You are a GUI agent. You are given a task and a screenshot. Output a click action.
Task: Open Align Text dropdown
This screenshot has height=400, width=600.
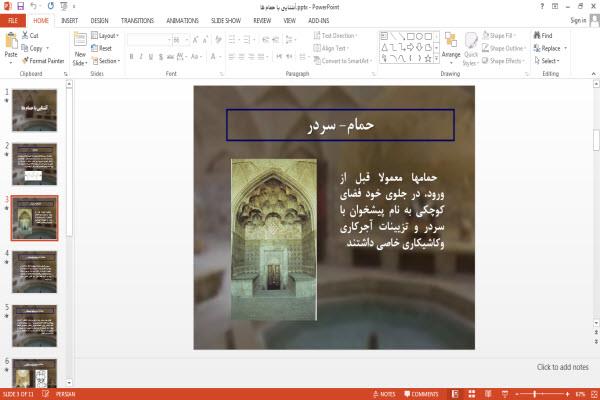coord(331,48)
